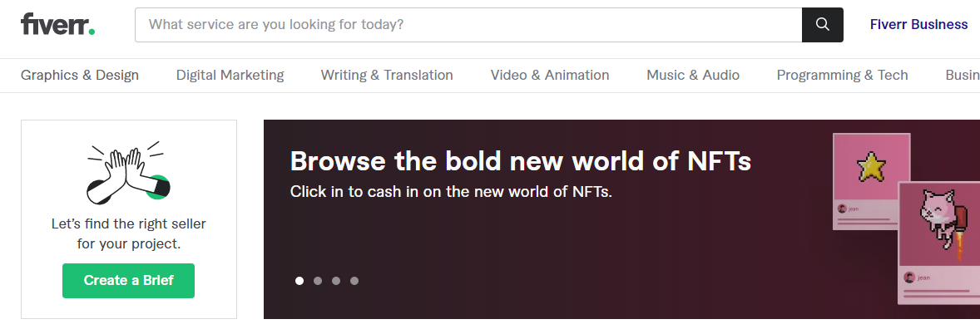Open the Writing & Translation category

coord(387,75)
